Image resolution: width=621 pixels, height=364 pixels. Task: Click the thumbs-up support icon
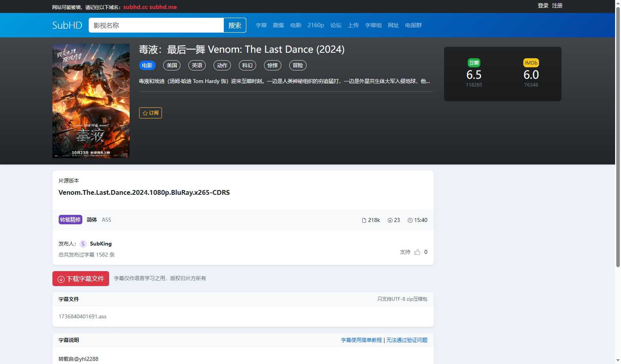click(x=417, y=252)
